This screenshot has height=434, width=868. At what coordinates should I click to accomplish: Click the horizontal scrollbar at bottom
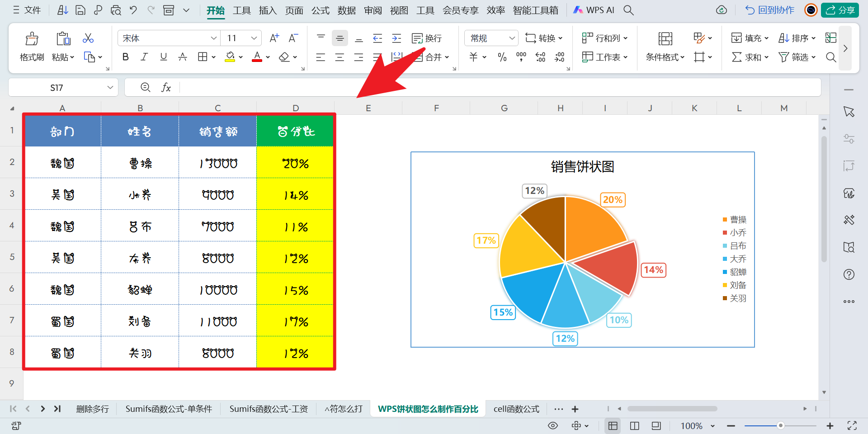pos(672,409)
